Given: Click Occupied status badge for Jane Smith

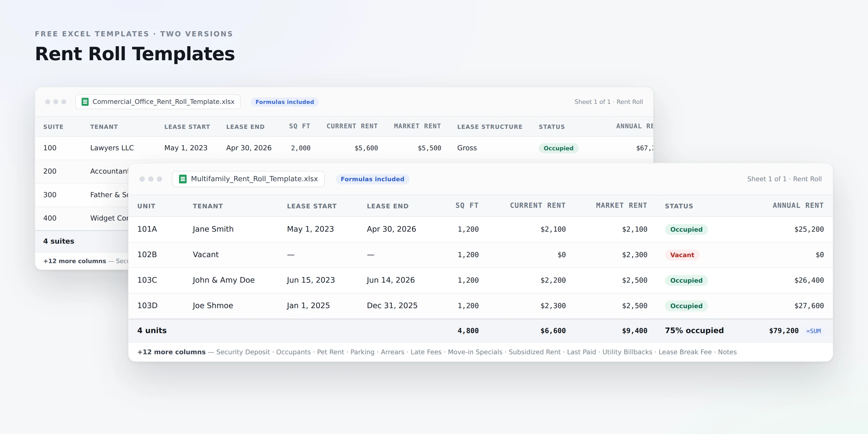Looking at the screenshot, I should click(x=686, y=229).
